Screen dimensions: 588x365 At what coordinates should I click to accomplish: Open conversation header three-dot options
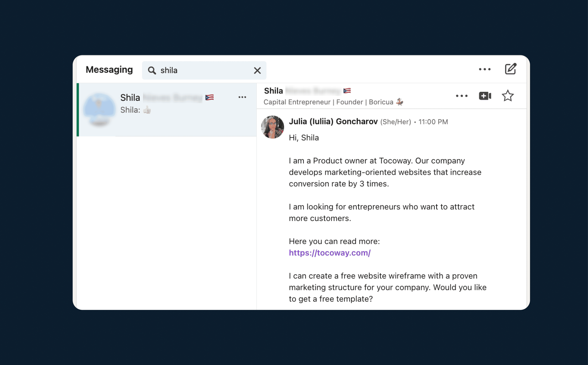click(x=462, y=96)
